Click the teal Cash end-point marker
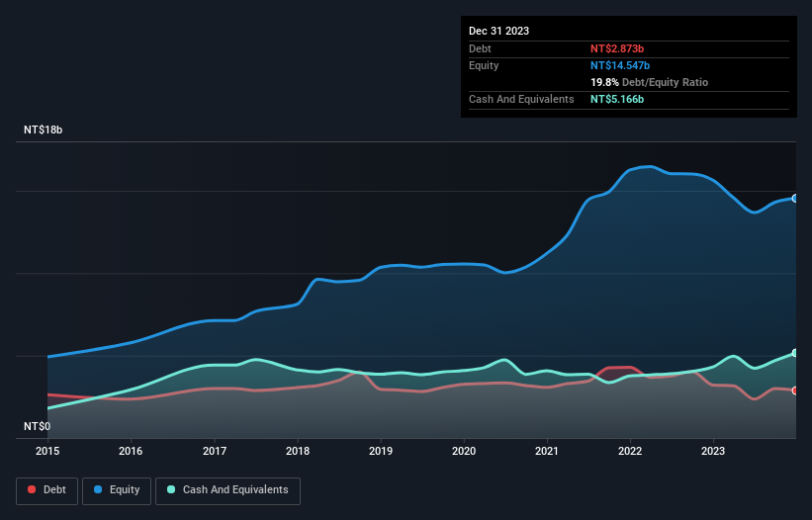This screenshot has height=520, width=812. (795, 353)
